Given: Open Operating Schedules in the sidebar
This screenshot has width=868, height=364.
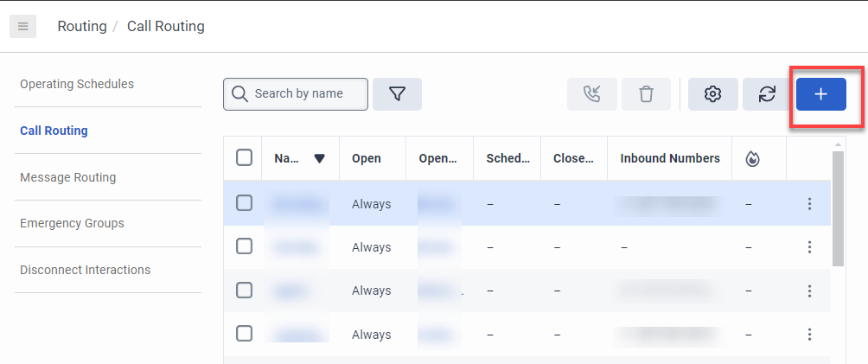Looking at the screenshot, I should (x=77, y=84).
